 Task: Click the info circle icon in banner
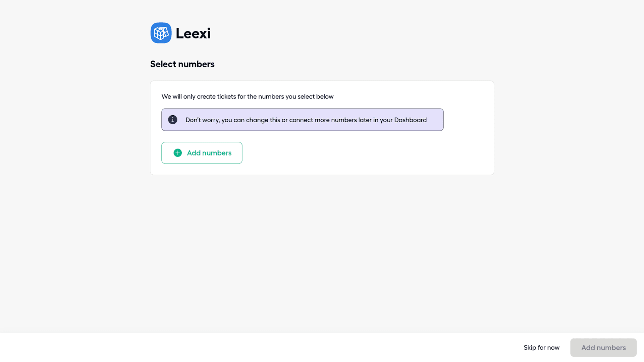pyautogui.click(x=173, y=120)
